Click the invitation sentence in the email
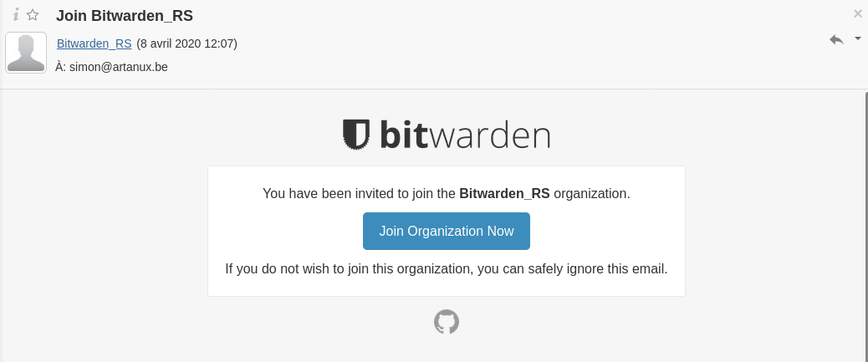The image size is (868, 362). click(360, 193)
